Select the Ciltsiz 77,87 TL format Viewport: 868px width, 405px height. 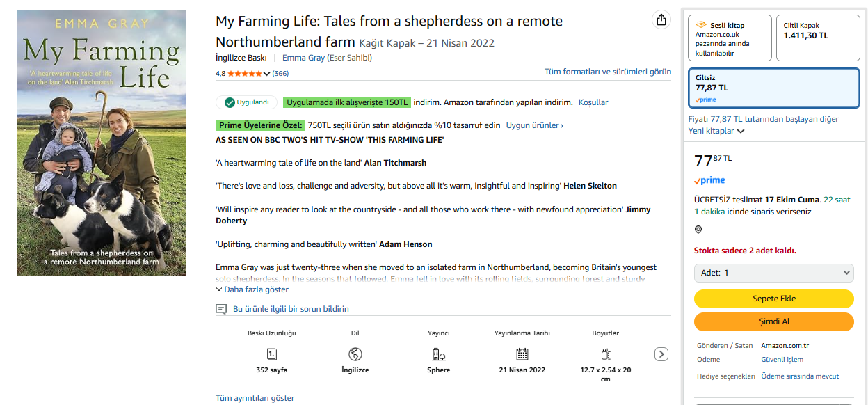[x=773, y=88]
